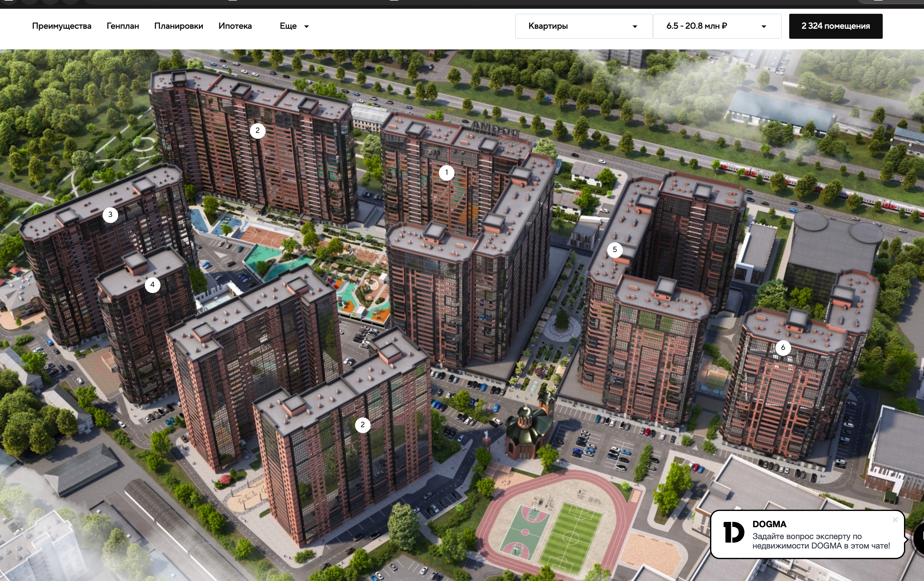
Task: Go to the Генплан section
Action: [123, 26]
